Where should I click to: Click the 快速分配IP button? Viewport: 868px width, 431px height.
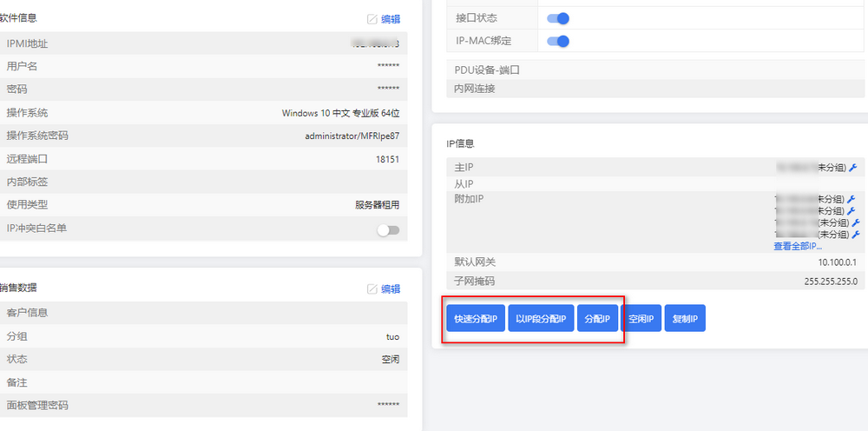[x=476, y=319]
